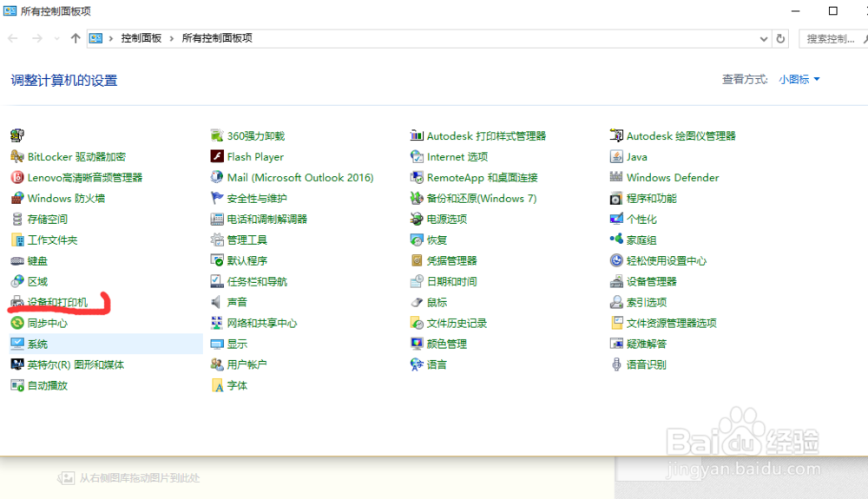868x499 pixels.
Task: Open 轻松使用设置中心 link
Action: click(x=667, y=260)
